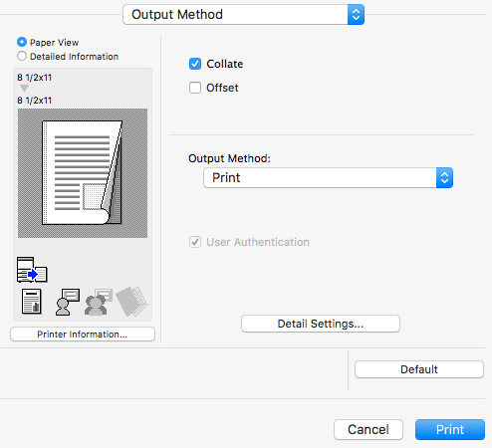Click the blue arrows of top panel menu
Image resolution: width=492 pixels, height=448 pixels.
pos(356,15)
